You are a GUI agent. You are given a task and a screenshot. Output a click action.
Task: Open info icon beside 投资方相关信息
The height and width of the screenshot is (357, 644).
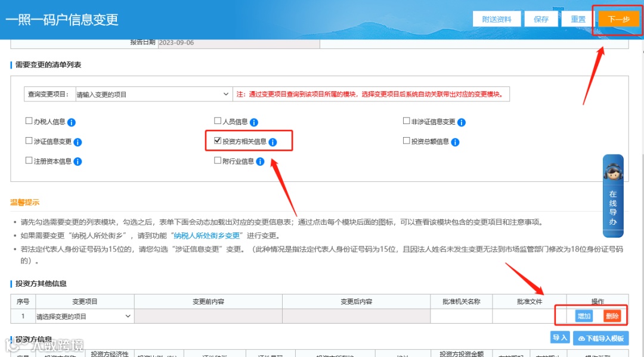click(273, 142)
